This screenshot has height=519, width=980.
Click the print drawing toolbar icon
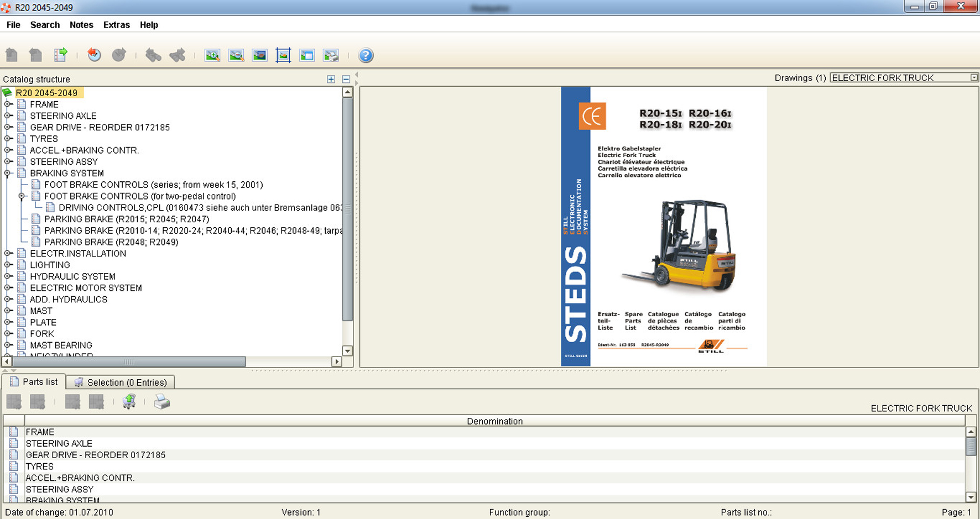click(331, 55)
